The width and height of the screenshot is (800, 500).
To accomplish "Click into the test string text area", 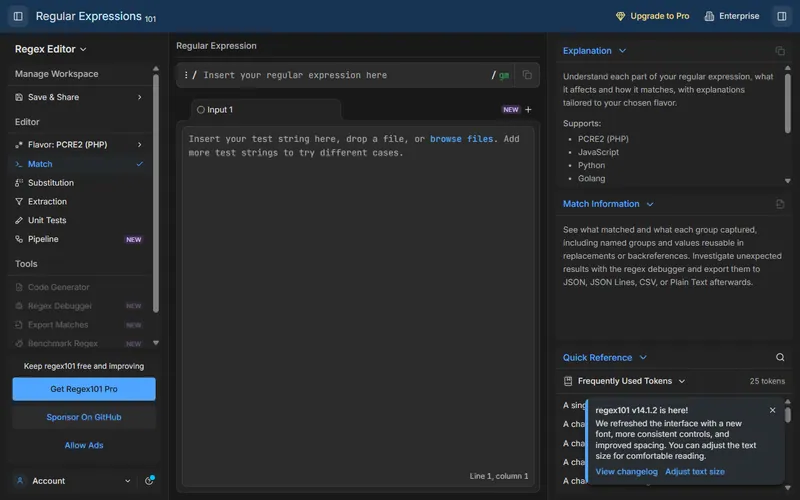I will 358,306.
